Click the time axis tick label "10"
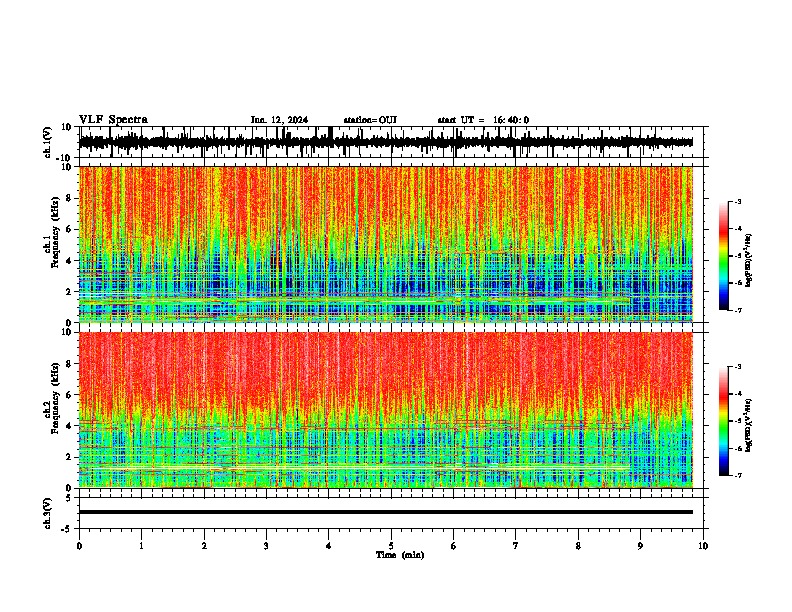The width and height of the screenshot is (792, 612). click(x=703, y=546)
